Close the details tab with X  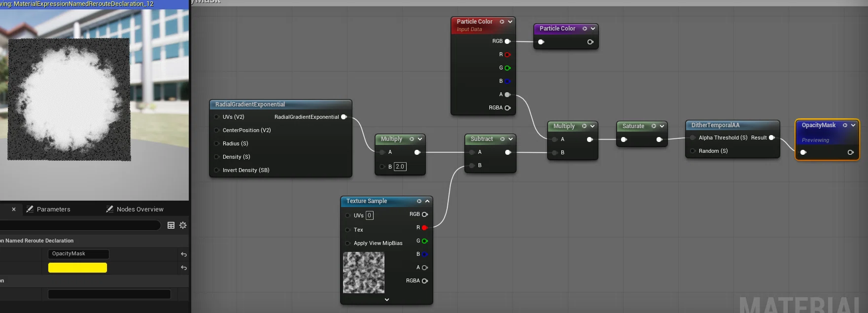coord(14,209)
